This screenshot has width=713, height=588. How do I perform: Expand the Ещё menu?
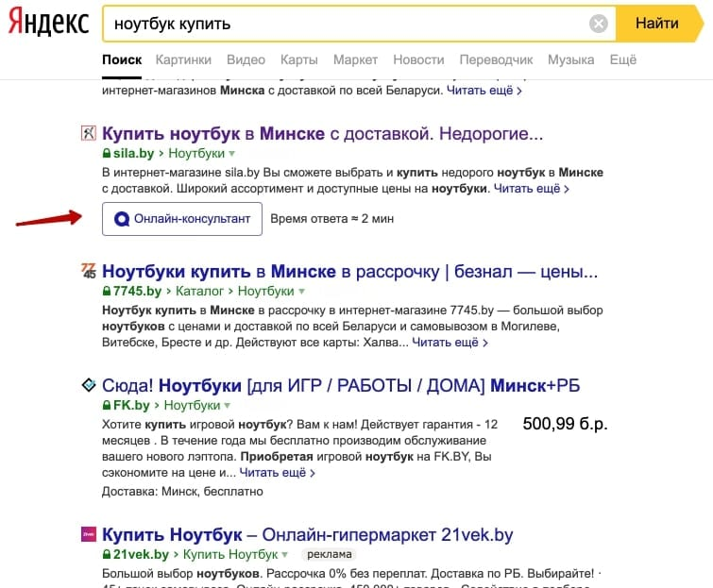(x=623, y=59)
